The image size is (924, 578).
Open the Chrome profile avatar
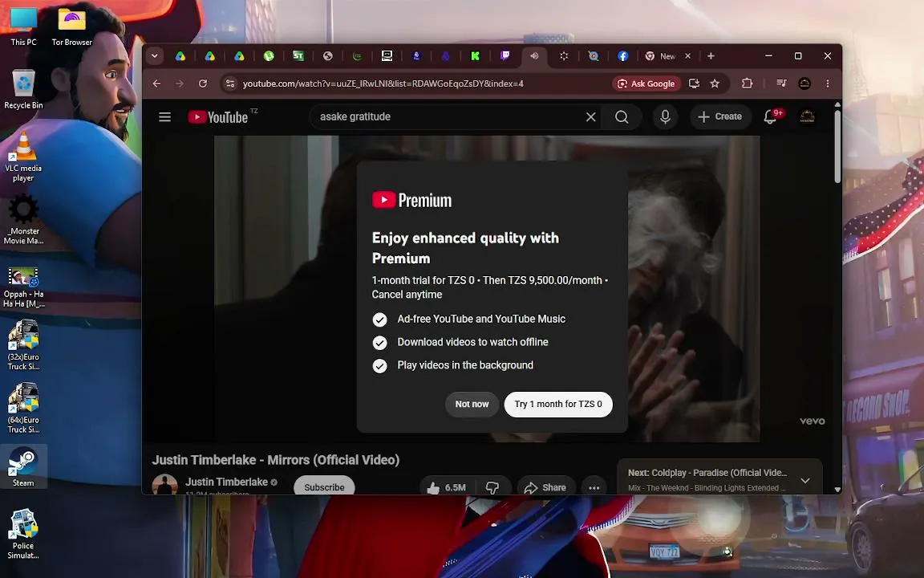click(x=804, y=83)
